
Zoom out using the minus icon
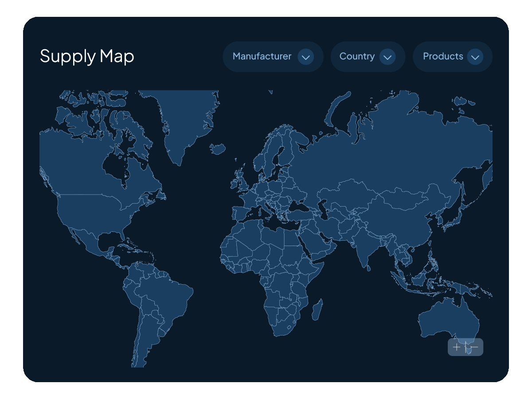(474, 347)
